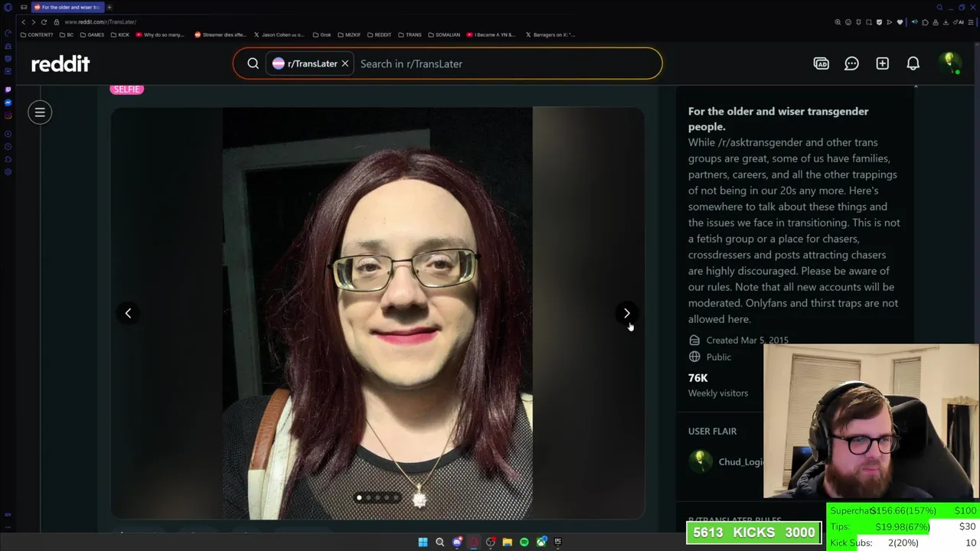Open the KICK bookmarks folder
Viewport: 980px width, 551px height.
coord(120,34)
